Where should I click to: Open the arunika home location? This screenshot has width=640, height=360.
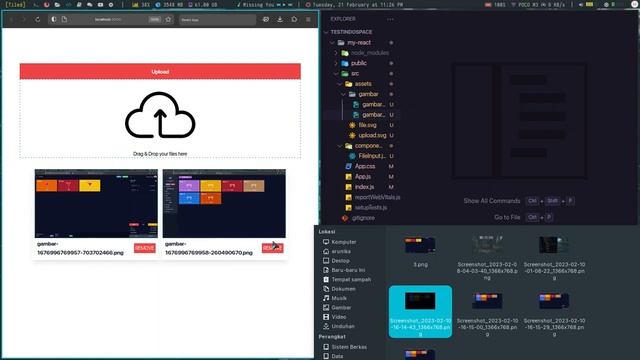pos(341,251)
